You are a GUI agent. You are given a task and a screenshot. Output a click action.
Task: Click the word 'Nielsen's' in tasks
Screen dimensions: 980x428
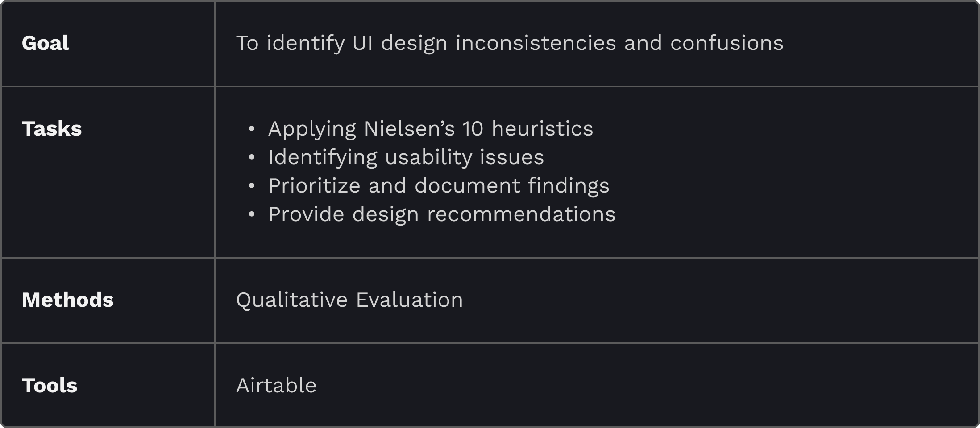point(409,129)
